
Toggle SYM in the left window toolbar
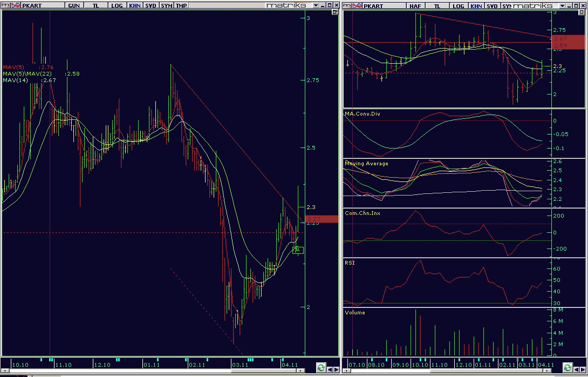pos(167,5)
